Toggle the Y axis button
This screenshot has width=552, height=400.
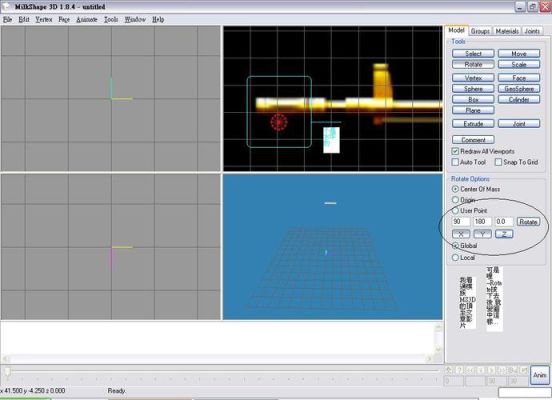[482, 234]
